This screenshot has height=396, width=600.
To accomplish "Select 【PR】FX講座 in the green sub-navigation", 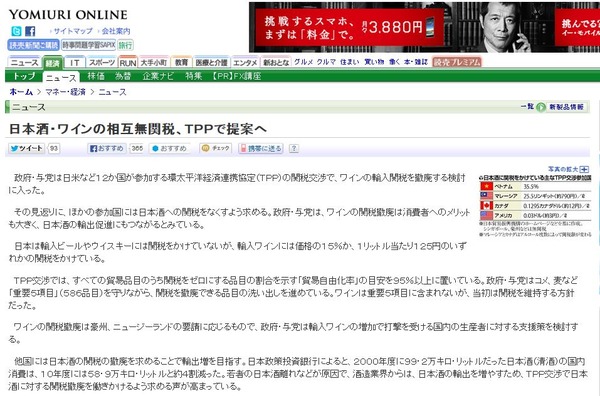I will pos(237,76).
